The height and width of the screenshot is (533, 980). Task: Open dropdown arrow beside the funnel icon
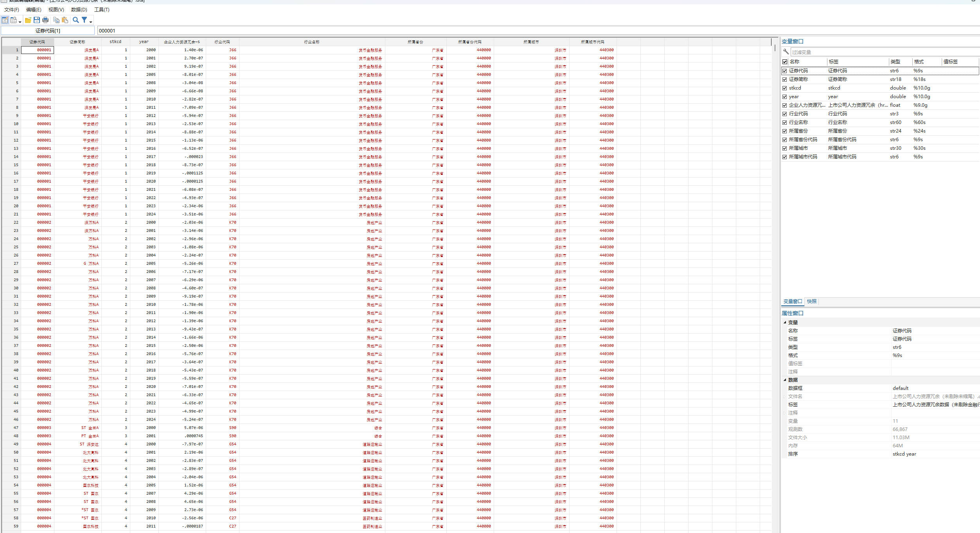[x=91, y=22]
